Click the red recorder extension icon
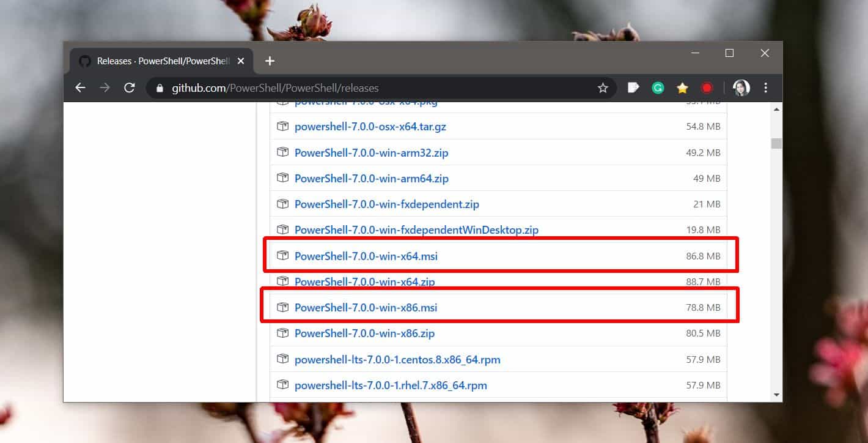868x443 pixels. point(707,87)
